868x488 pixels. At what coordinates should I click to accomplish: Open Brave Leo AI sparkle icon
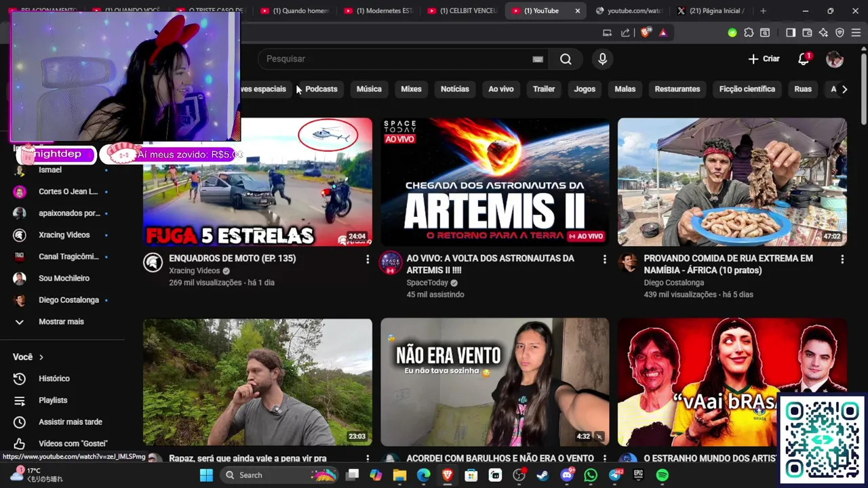pyautogui.click(x=823, y=33)
